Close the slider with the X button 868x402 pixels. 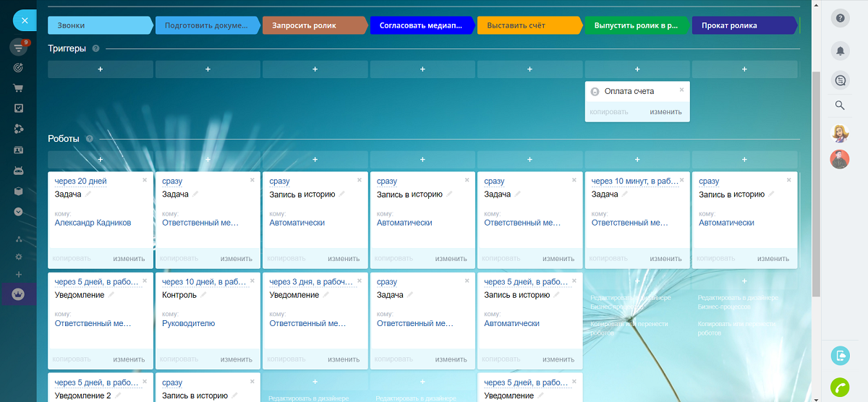[25, 20]
